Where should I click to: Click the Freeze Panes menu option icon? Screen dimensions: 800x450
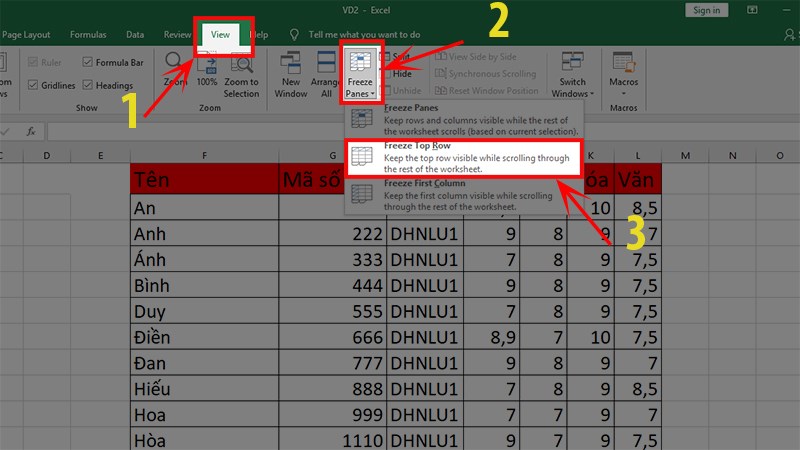click(x=362, y=119)
